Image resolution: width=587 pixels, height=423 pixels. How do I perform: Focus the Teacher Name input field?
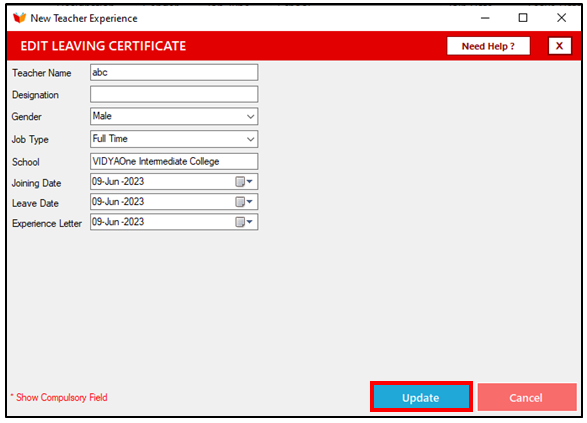(x=174, y=72)
